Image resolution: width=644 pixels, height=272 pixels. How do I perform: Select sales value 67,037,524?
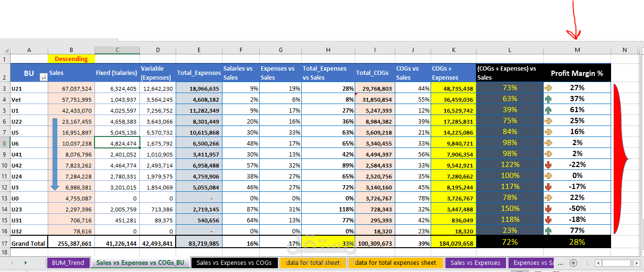[71, 88]
